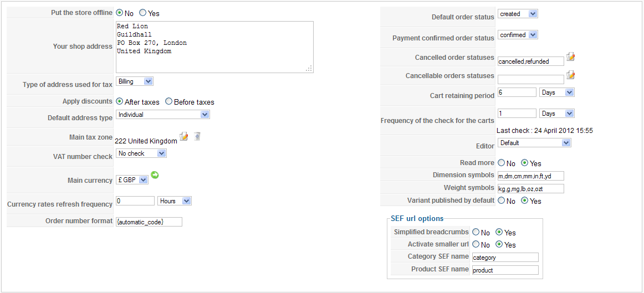
Task: Open the Main currency dropdown
Action: 132,180
